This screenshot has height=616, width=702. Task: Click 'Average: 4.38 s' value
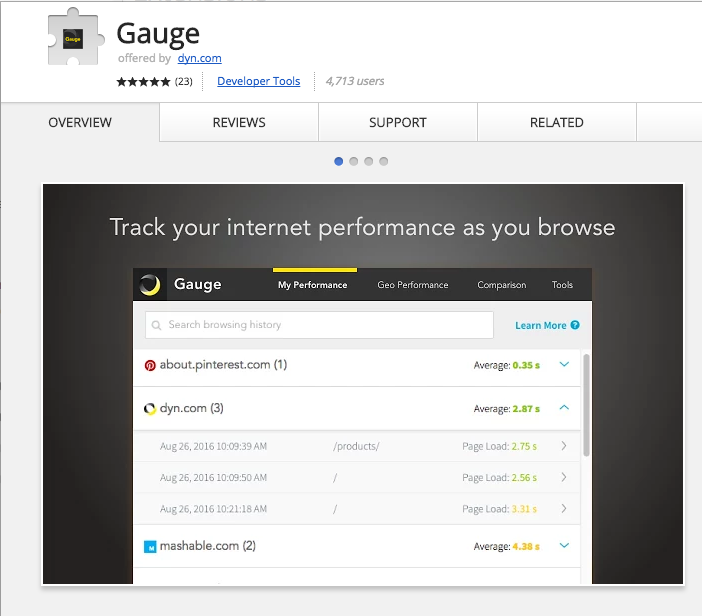coord(507,547)
